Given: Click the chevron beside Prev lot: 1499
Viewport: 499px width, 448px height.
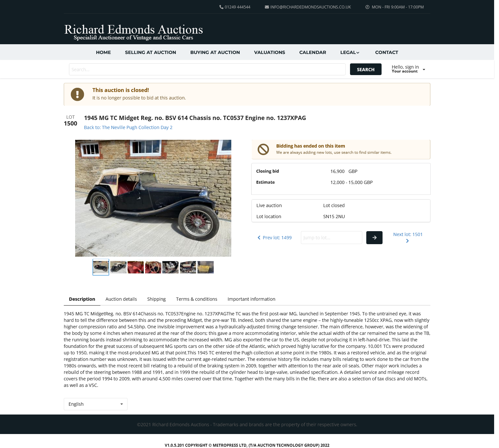Looking at the screenshot, I should coord(259,238).
